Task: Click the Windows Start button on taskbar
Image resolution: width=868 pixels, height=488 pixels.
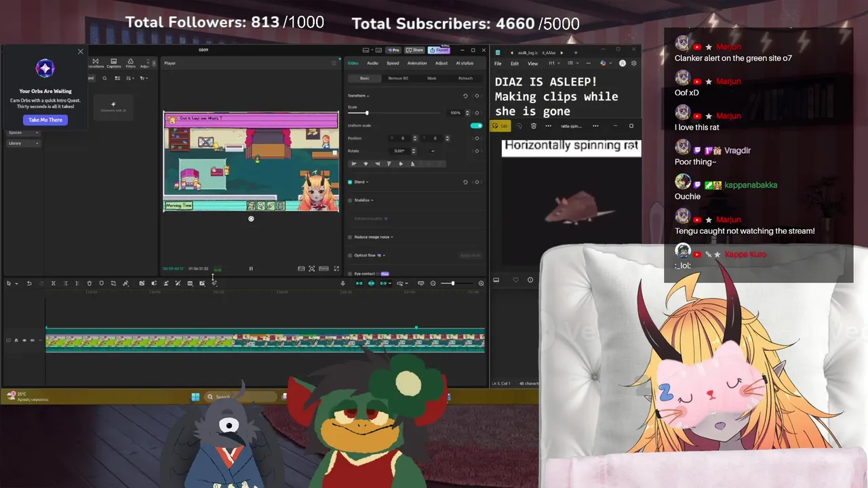Action: (x=195, y=397)
